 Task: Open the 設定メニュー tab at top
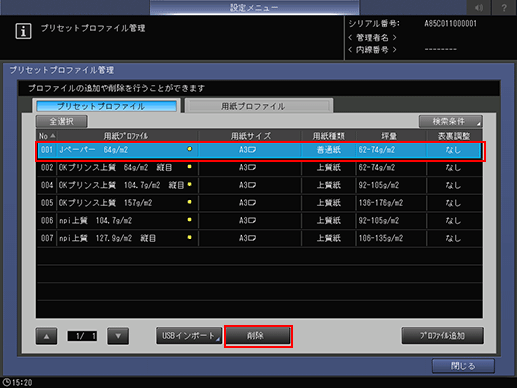pos(254,7)
